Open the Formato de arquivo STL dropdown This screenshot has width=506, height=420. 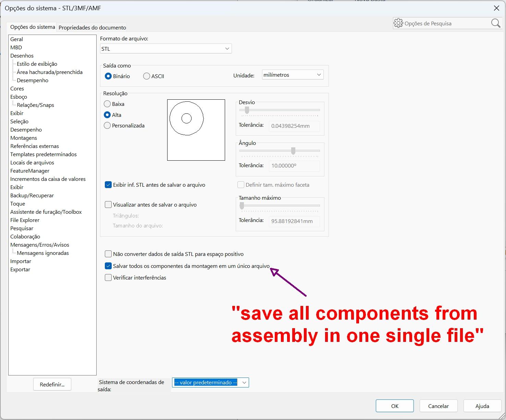(x=166, y=49)
